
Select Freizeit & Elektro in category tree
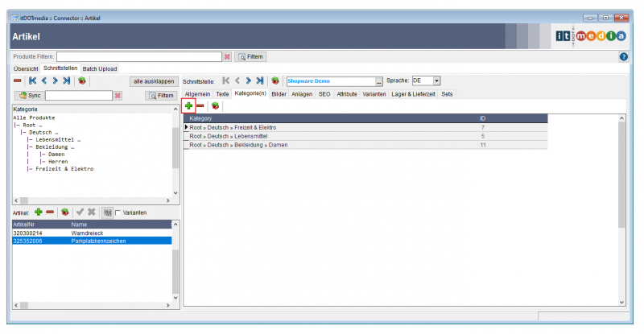click(x=64, y=169)
